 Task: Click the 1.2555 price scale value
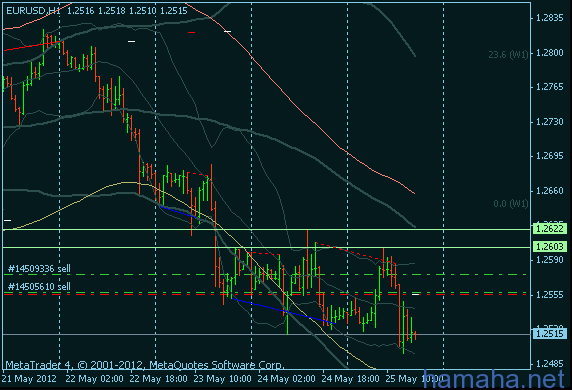pyautogui.click(x=550, y=295)
